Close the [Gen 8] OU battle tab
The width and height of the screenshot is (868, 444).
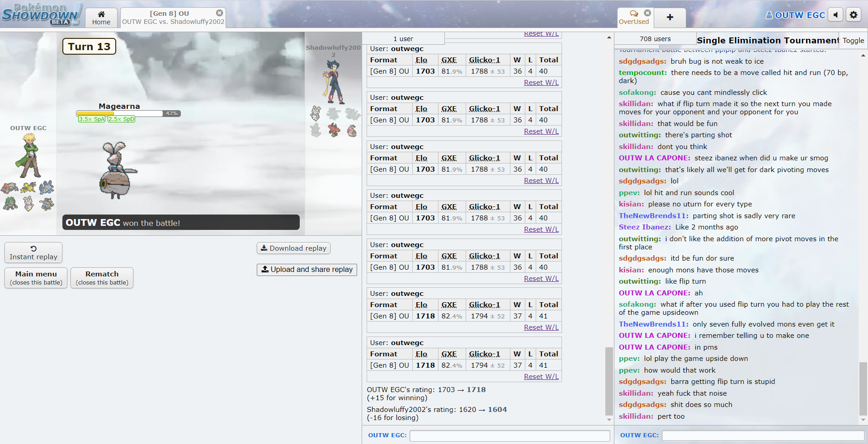pos(219,13)
